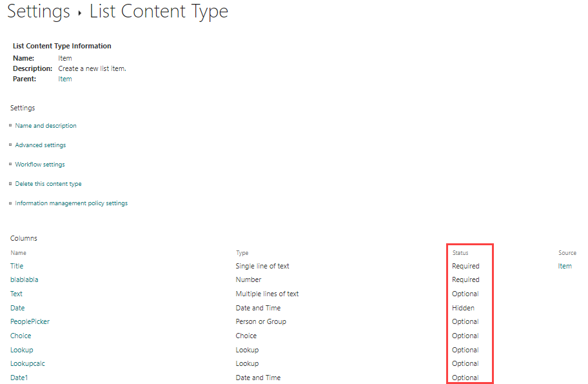Click the 'Hidden' status of Date row
The image size is (588, 384).
(463, 308)
